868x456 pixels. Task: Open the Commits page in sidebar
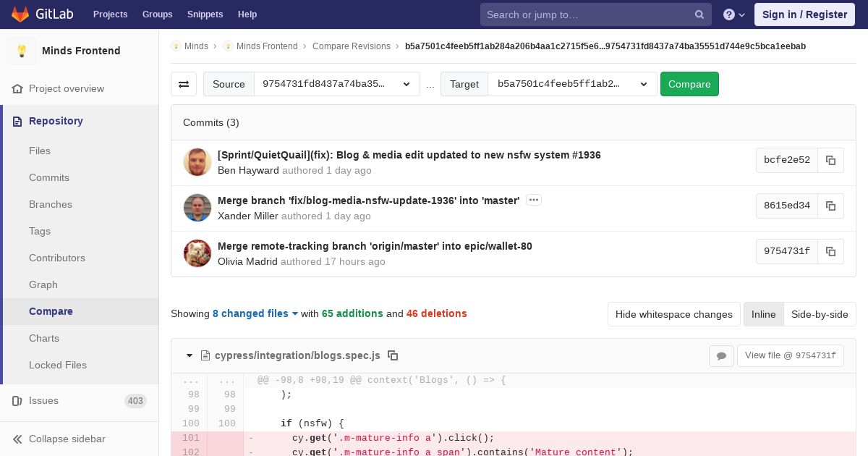coord(49,177)
